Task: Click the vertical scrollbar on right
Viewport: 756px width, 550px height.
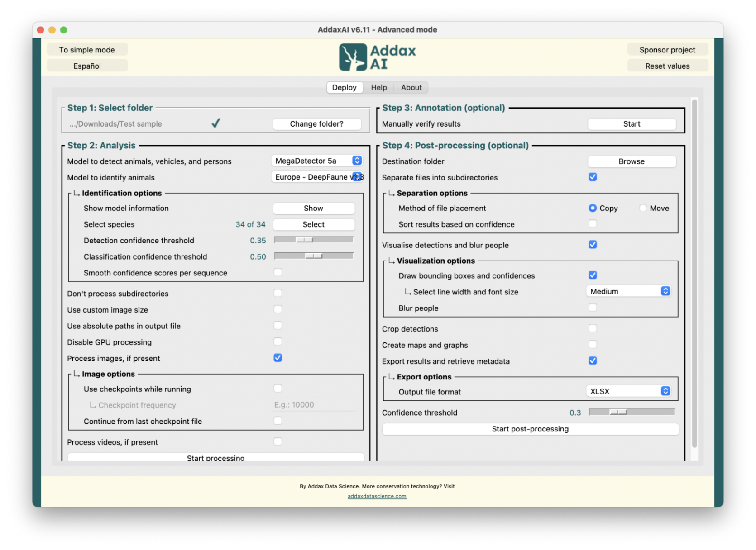Action: click(694, 273)
